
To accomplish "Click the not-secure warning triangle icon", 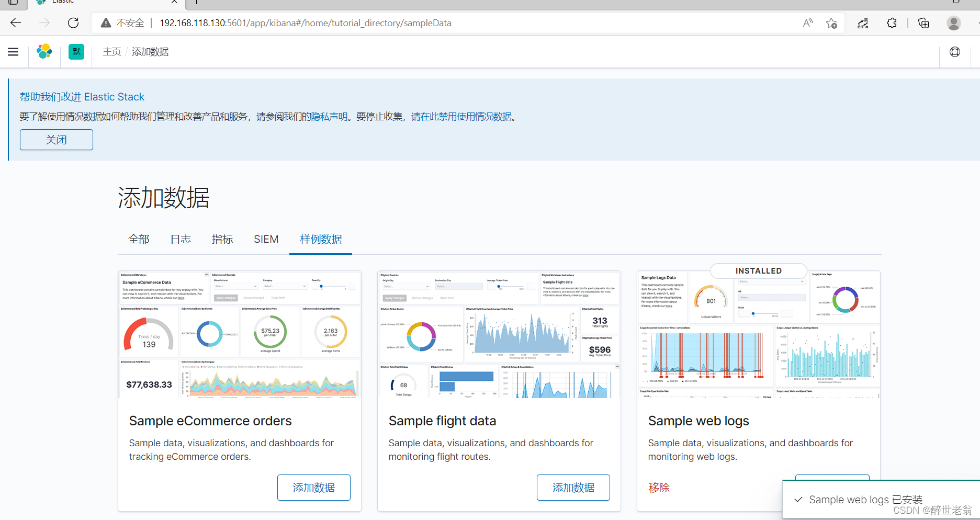I will pos(106,23).
